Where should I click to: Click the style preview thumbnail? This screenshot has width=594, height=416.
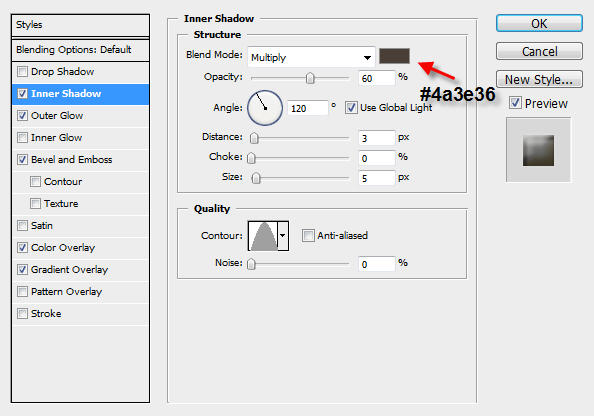click(538, 150)
